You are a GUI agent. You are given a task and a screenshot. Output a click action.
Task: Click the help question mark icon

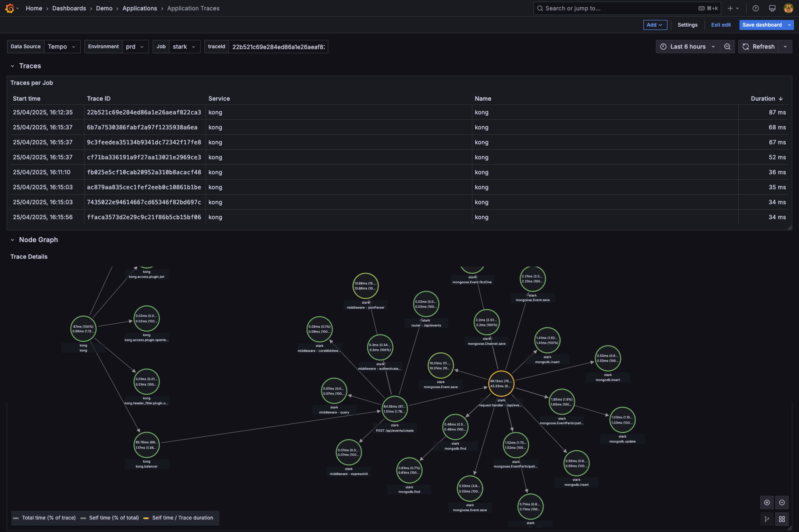(x=756, y=9)
